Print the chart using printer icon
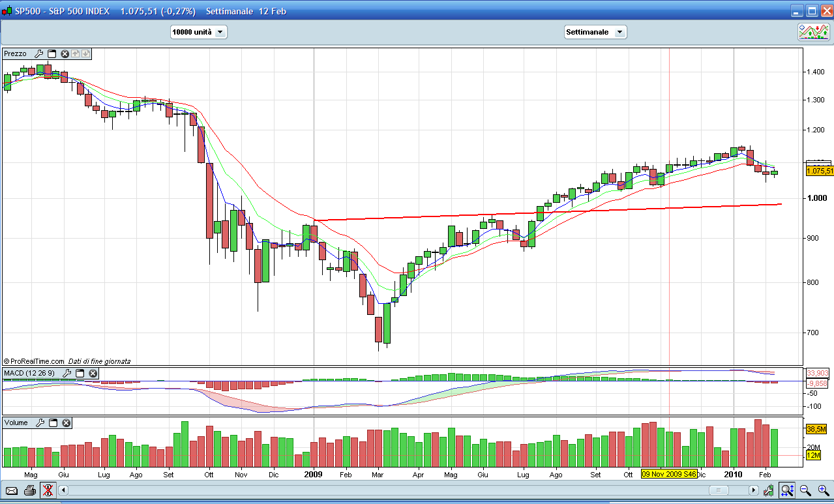834x504 pixels. tap(29, 490)
